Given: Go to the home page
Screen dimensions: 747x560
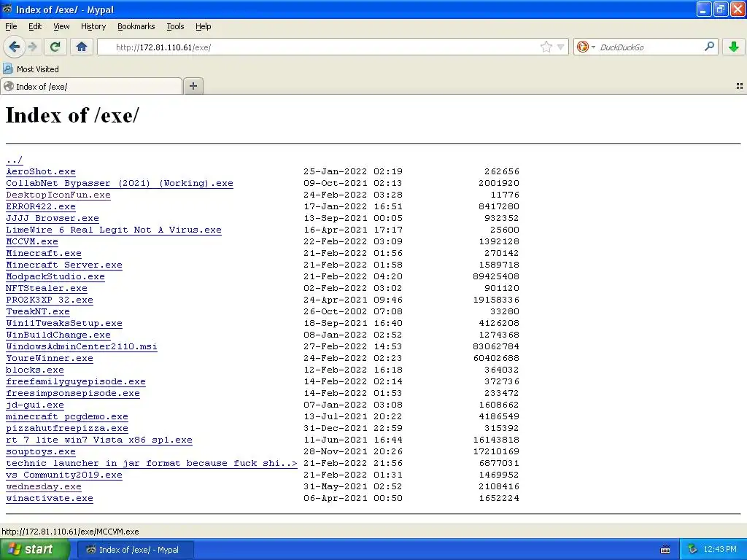Looking at the screenshot, I should [82, 47].
